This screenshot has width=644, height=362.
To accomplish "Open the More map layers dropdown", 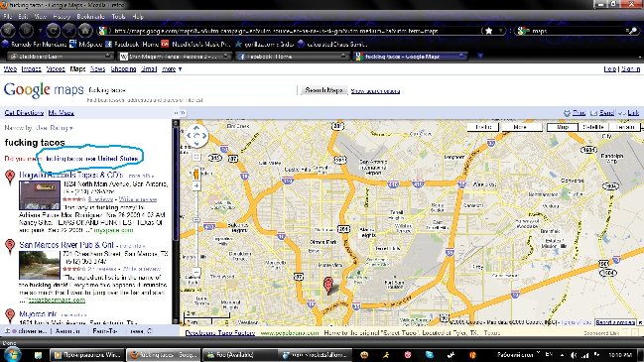I will (520, 127).
